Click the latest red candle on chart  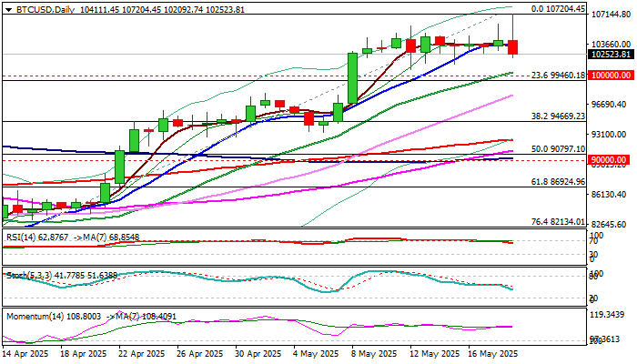(513, 47)
